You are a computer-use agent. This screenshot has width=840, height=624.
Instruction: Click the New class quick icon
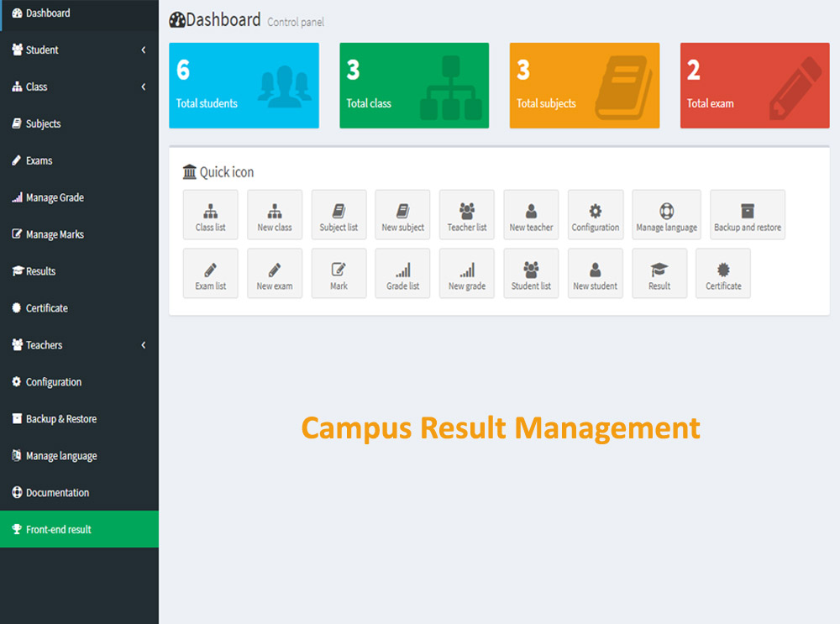pyautogui.click(x=275, y=215)
